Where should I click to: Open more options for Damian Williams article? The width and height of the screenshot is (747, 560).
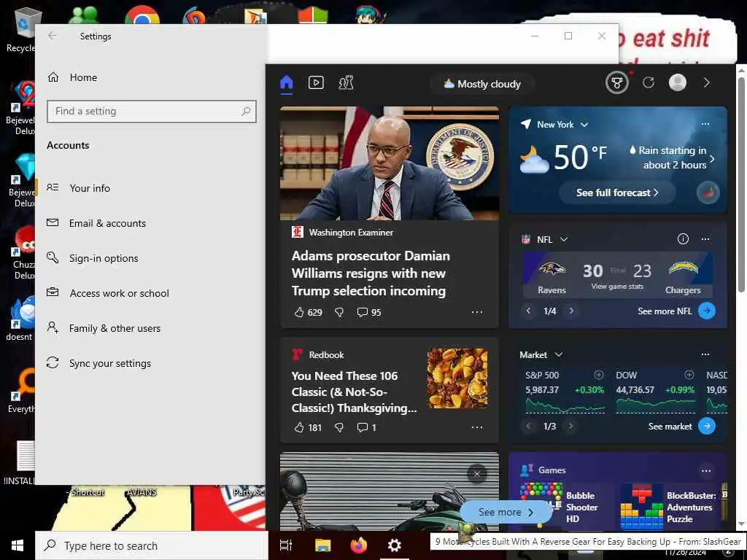tap(477, 312)
